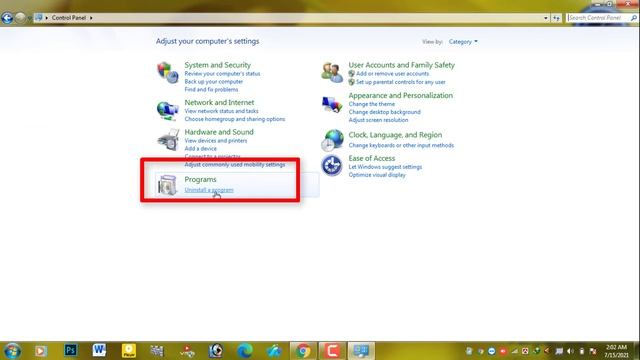Open the Ease of Access heading

click(372, 158)
